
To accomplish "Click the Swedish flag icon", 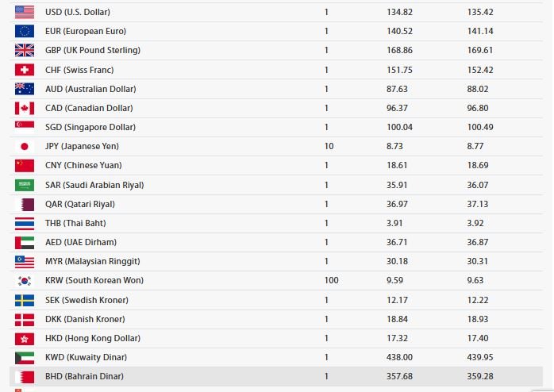I will coord(25,300).
